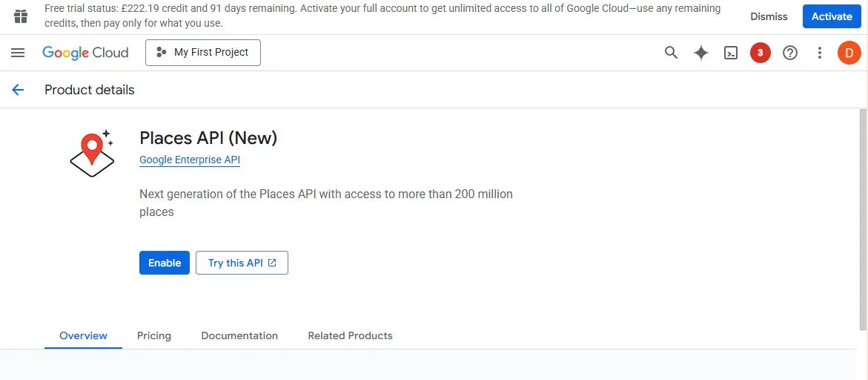Select the Overview tab
Screen dimensions: 868x380
tap(83, 335)
